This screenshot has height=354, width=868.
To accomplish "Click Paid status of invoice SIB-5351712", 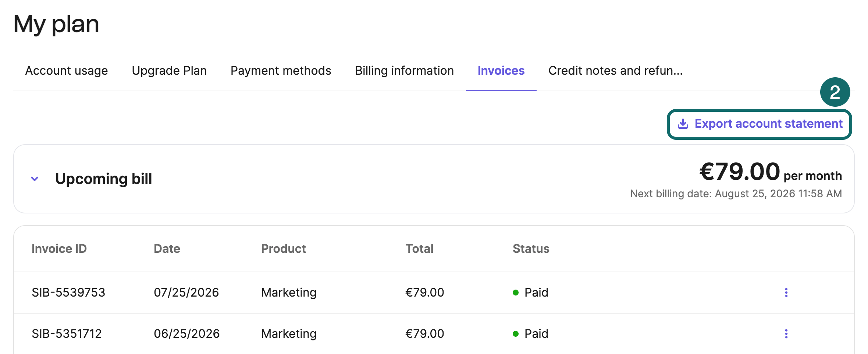I will tap(530, 334).
